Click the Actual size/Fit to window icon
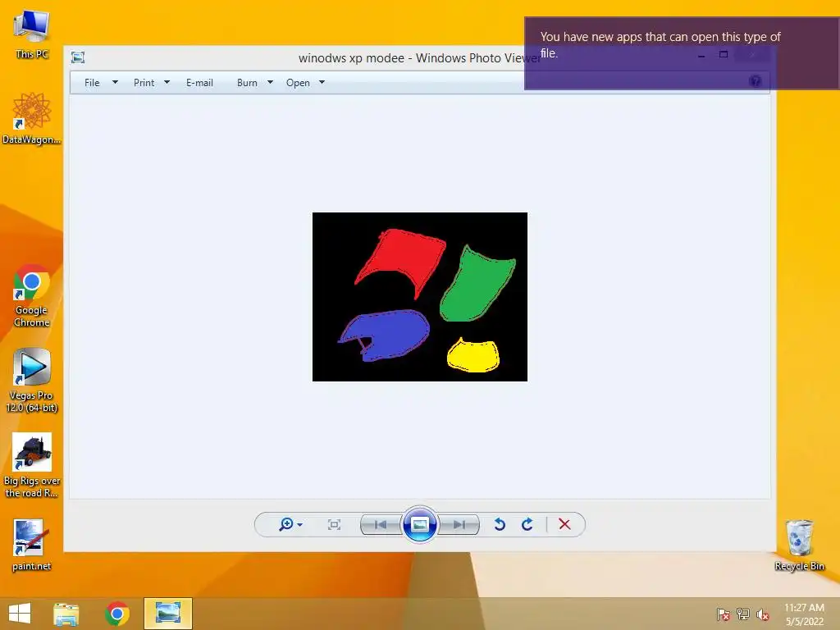 [x=334, y=524]
